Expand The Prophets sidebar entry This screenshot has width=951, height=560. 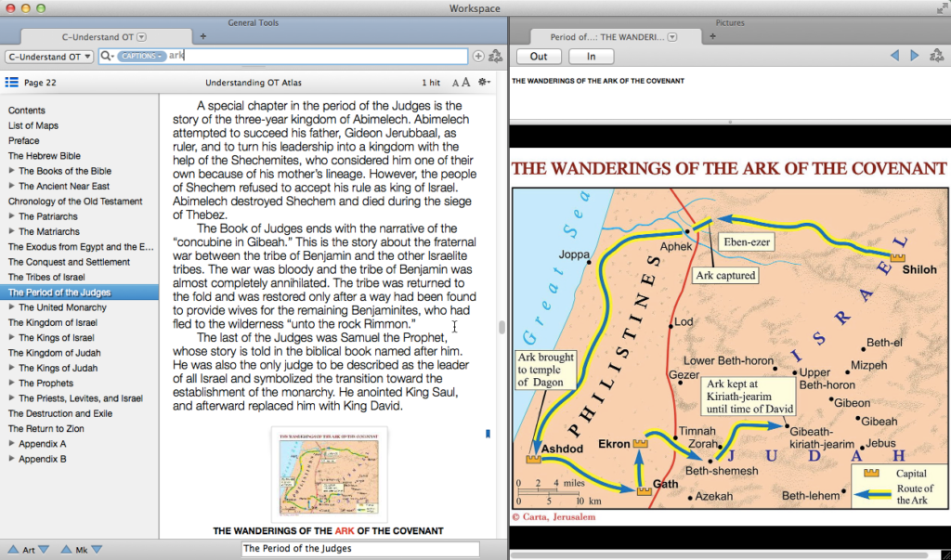[9, 383]
